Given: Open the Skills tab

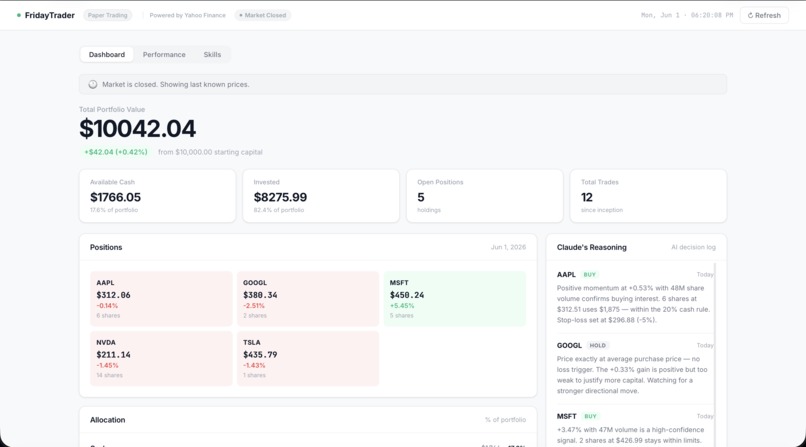Looking at the screenshot, I should (x=212, y=54).
